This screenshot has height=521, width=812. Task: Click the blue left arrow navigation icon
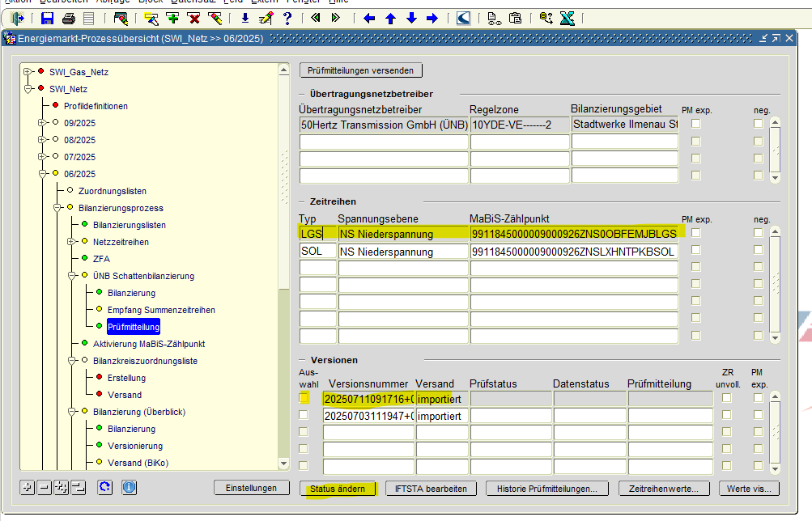[369, 18]
